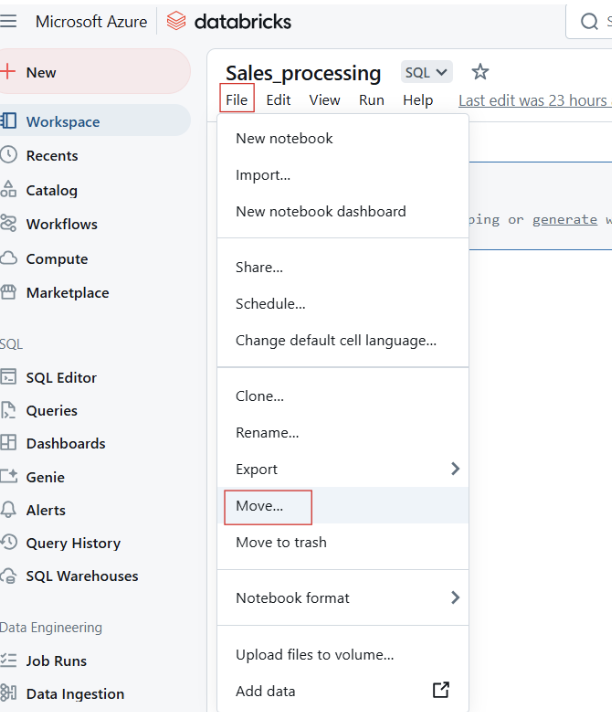
Task: Click the search magnifier icon
Action: pos(589,21)
